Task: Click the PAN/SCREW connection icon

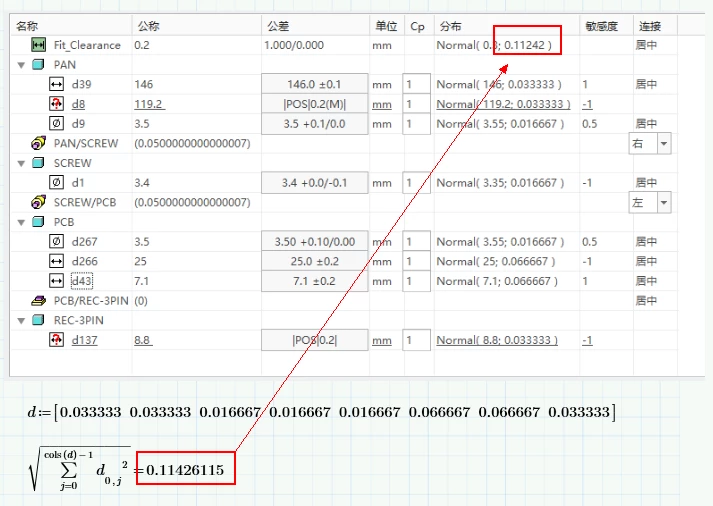Action: tap(39, 143)
